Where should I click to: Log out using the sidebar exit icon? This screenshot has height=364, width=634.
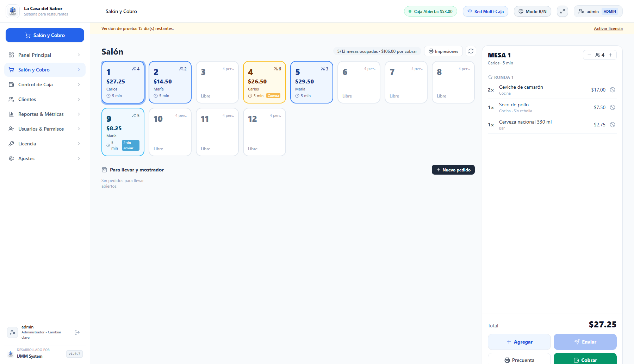(x=77, y=332)
